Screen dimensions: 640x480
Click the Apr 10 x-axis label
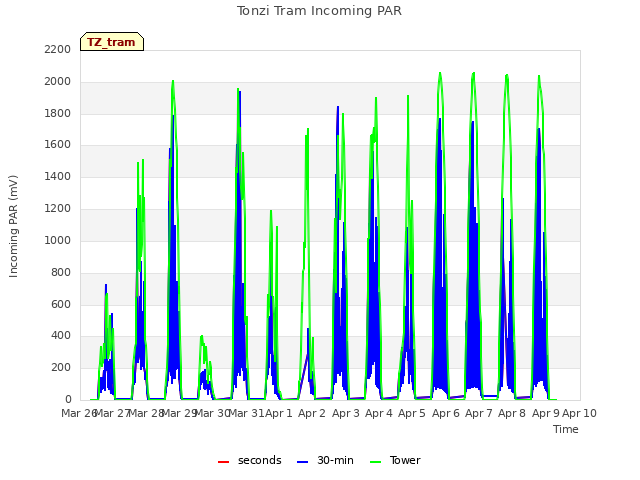coord(579,413)
